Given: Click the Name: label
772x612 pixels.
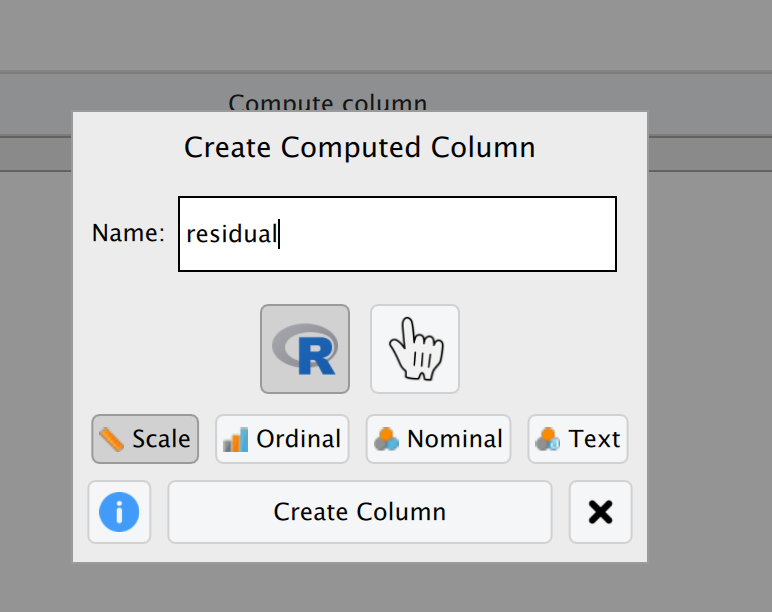Looking at the screenshot, I should (x=128, y=233).
